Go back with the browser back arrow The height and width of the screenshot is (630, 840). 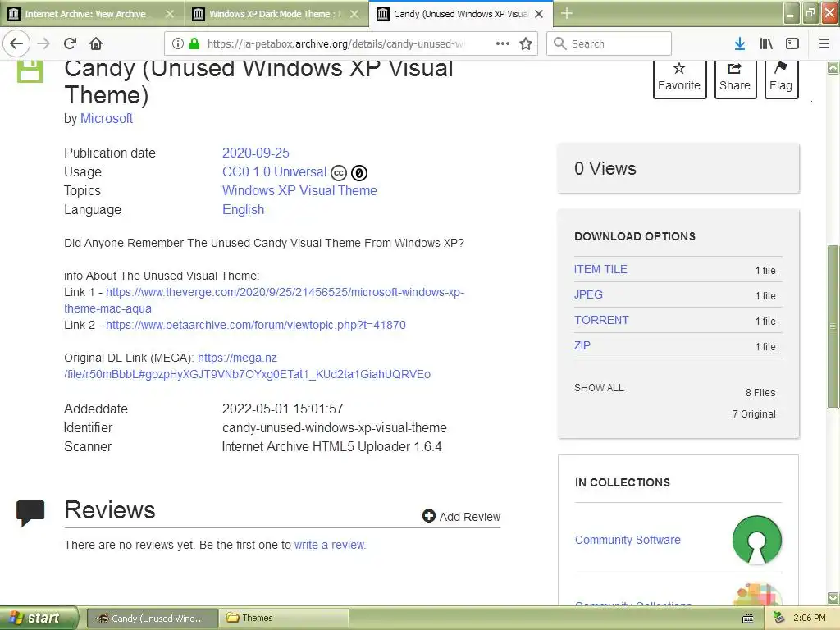coord(16,44)
